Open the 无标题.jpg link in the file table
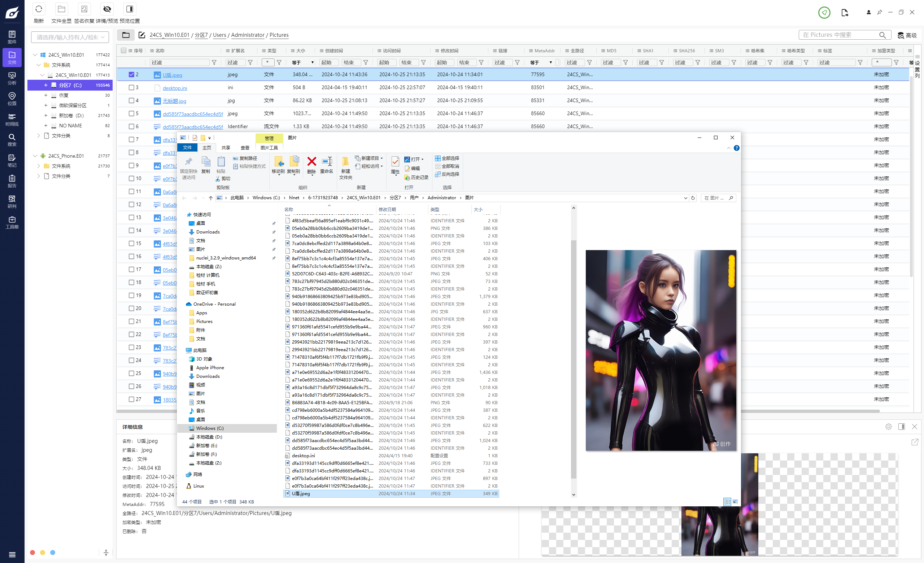Image resolution: width=924 pixels, height=563 pixels. [174, 101]
